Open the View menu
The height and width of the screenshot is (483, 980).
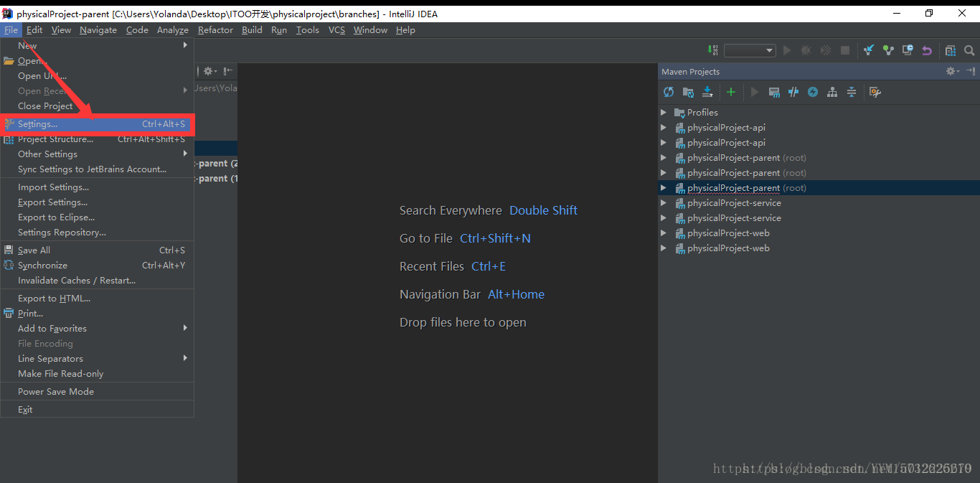click(x=61, y=29)
